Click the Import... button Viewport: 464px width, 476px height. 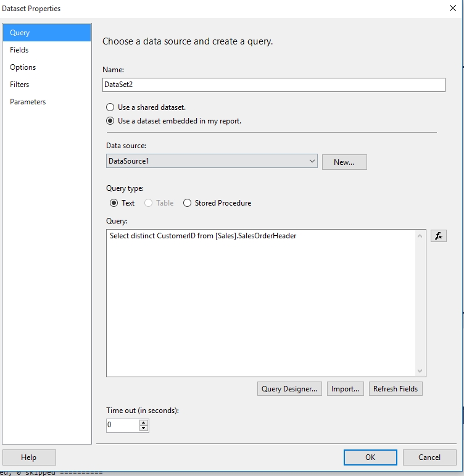pyautogui.click(x=345, y=389)
